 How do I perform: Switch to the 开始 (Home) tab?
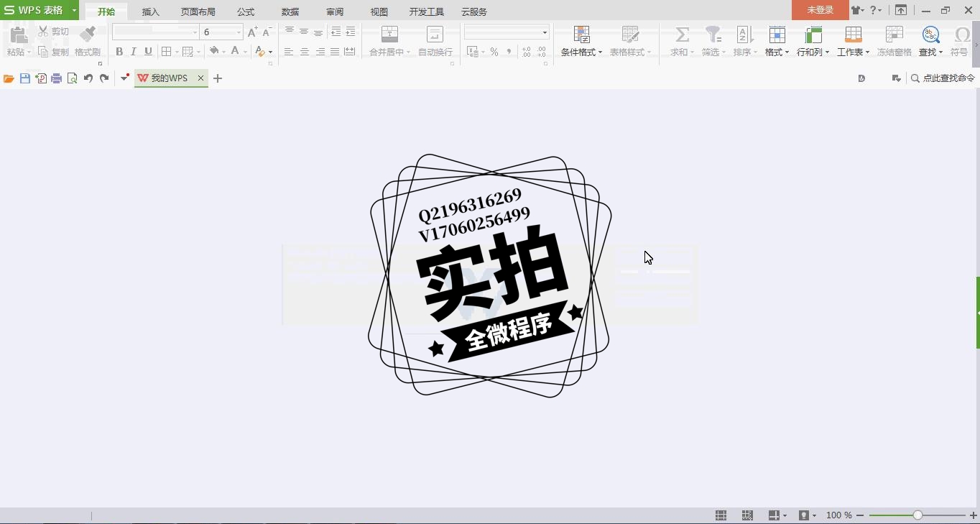click(106, 12)
